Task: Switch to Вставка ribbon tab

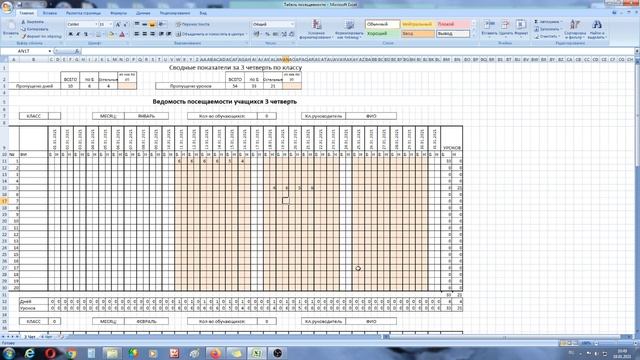Action: [50, 13]
